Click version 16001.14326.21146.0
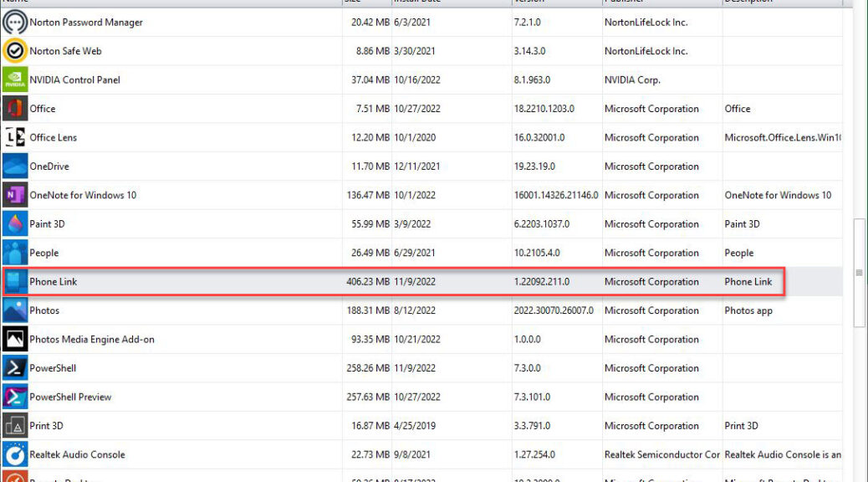Viewport: 868px width, 482px height. click(556, 195)
